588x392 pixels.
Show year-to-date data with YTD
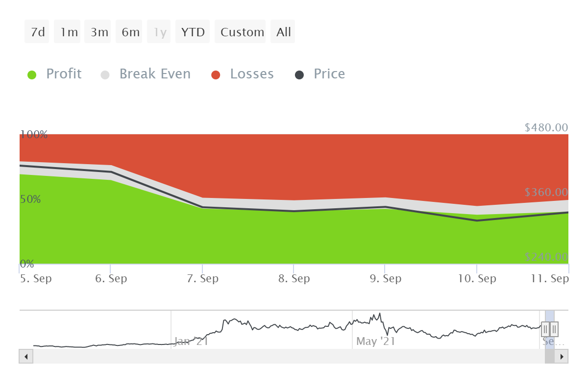193,32
